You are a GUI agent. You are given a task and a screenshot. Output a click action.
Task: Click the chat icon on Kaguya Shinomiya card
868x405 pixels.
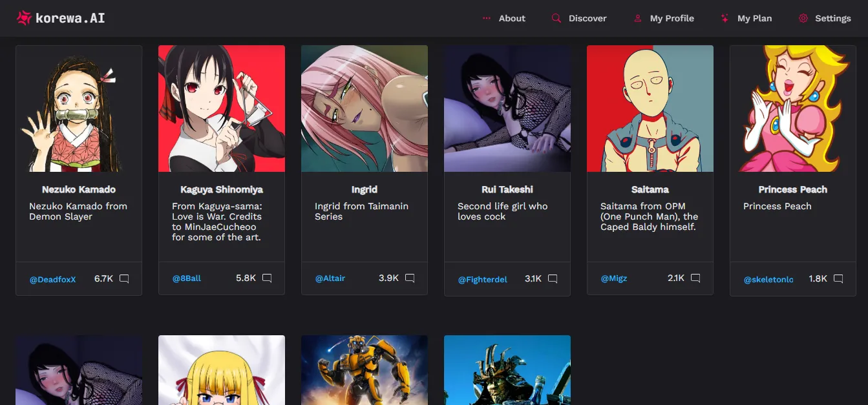[266, 278]
